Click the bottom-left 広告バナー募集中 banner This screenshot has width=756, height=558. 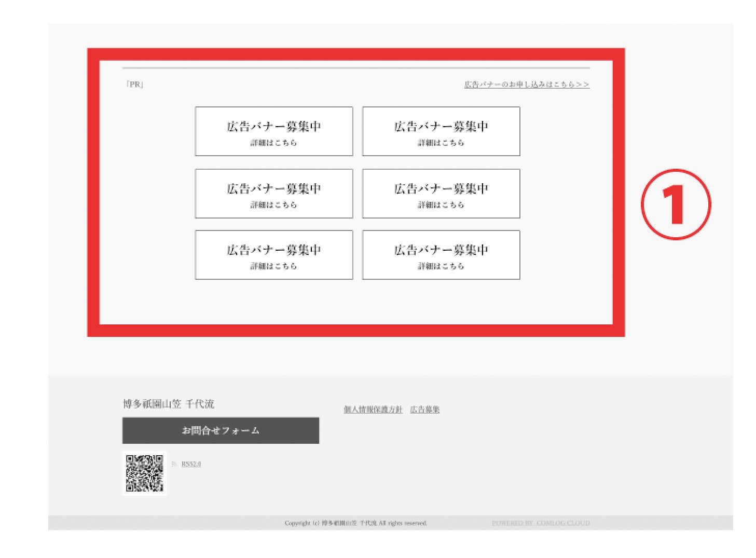274,255
